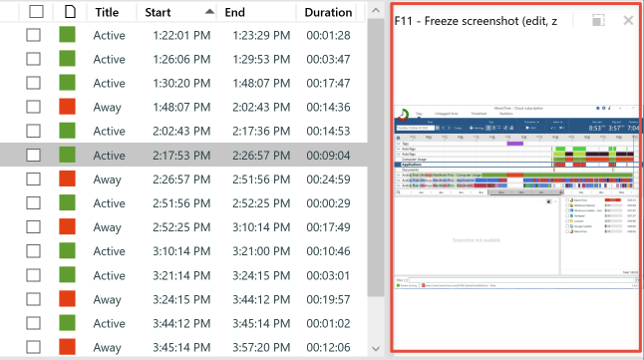Sort by the End column header
Image resolution: width=644 pixels, height=360 pixels.
pyautogui.click(x=234, y=12)
